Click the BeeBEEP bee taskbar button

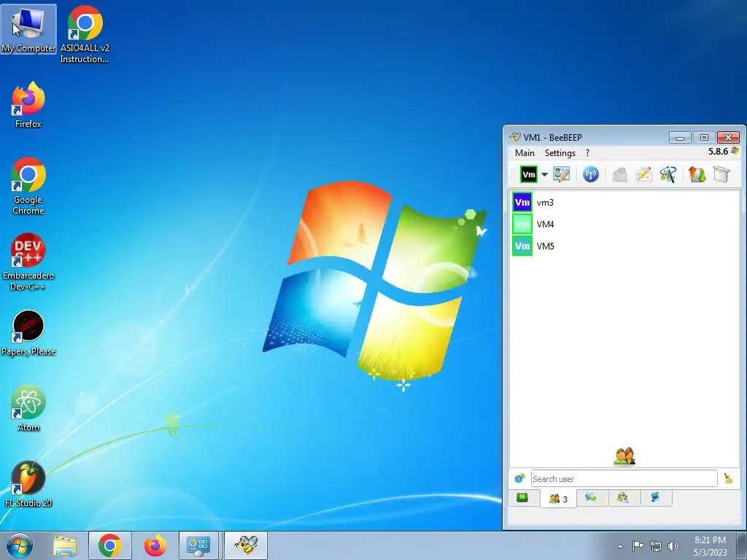click(x=246, y=545)
